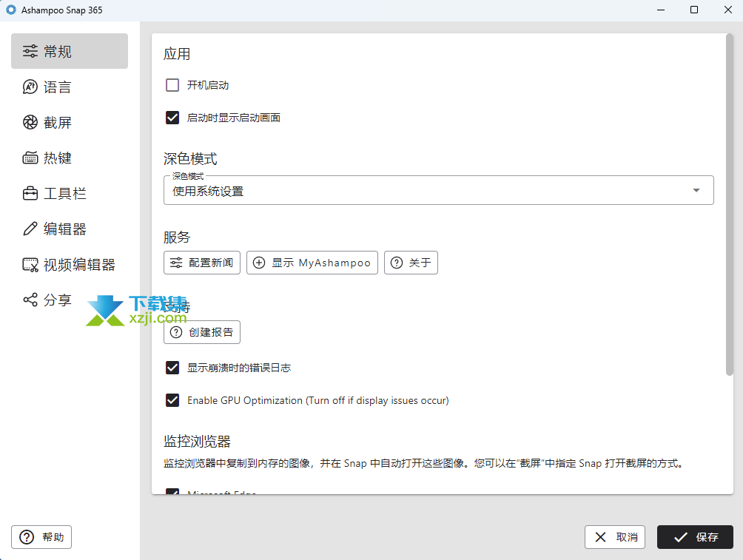Click the X icon in 取消
This screenshot has height=560, width=743.
tap(600, 537)
